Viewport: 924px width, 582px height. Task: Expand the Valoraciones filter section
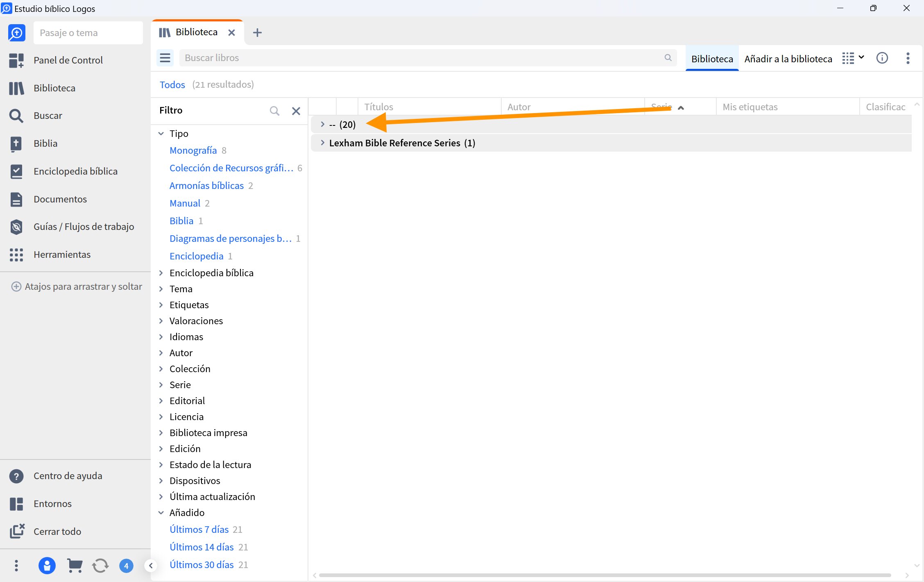tap(161, 321)
